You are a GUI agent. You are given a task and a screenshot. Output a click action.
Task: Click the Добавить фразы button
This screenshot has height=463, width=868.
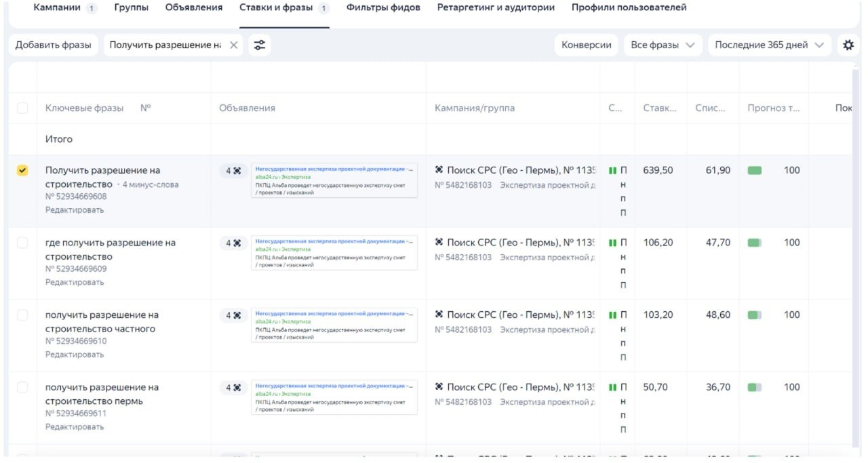pyautogui.click(x=54, y=45)
